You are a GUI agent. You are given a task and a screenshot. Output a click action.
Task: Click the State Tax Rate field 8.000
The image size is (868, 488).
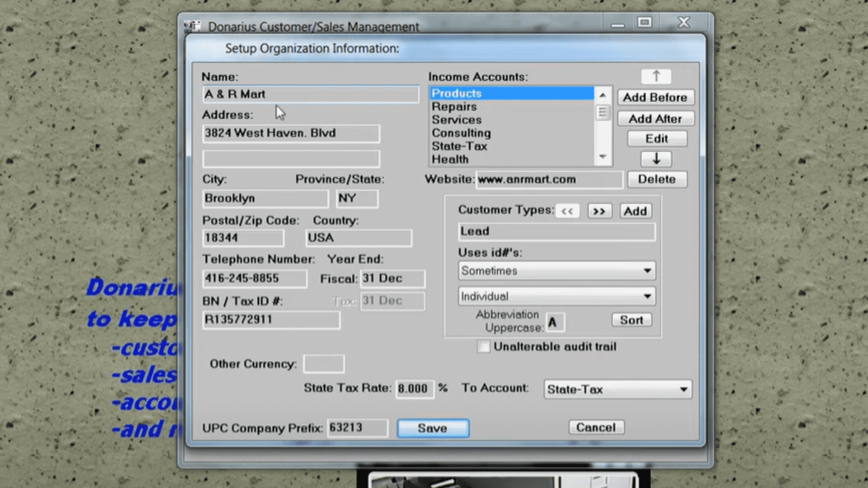tap(415, 389)
